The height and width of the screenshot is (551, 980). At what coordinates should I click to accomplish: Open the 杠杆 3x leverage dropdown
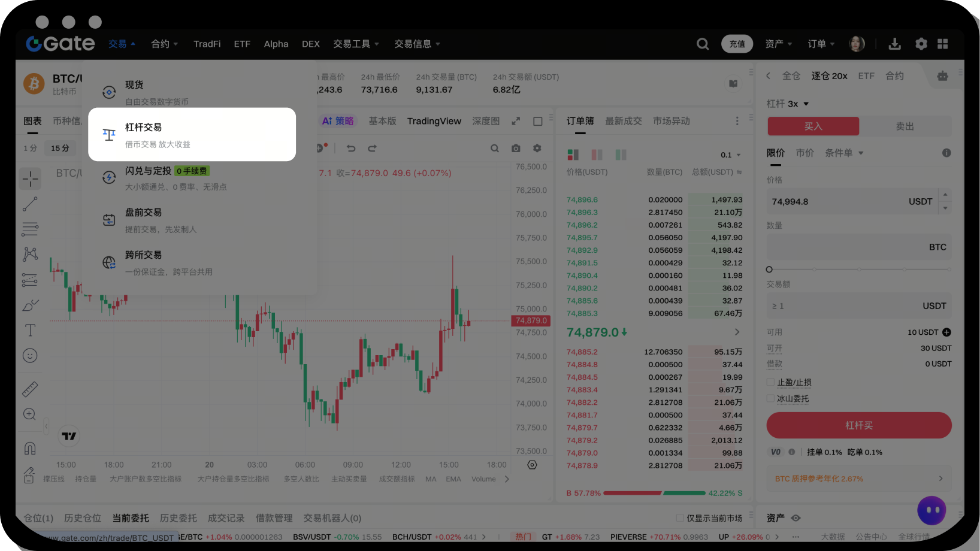tap(788, 104)
